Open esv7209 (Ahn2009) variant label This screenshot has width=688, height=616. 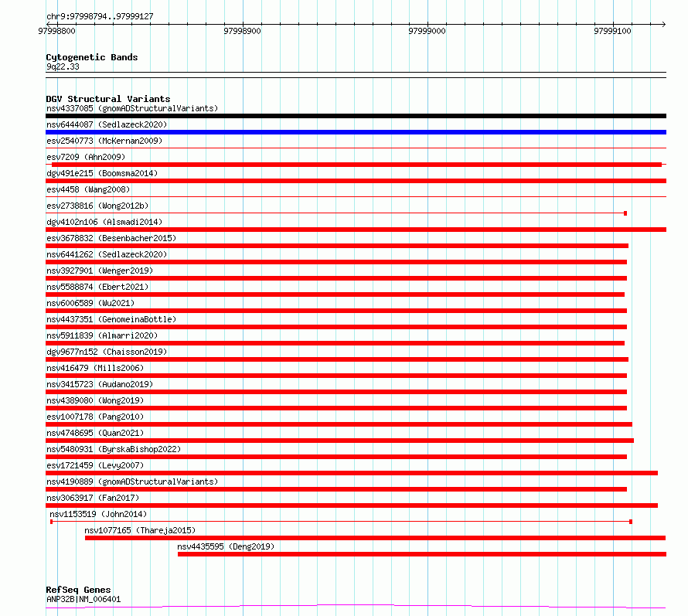tap(86, 157)
